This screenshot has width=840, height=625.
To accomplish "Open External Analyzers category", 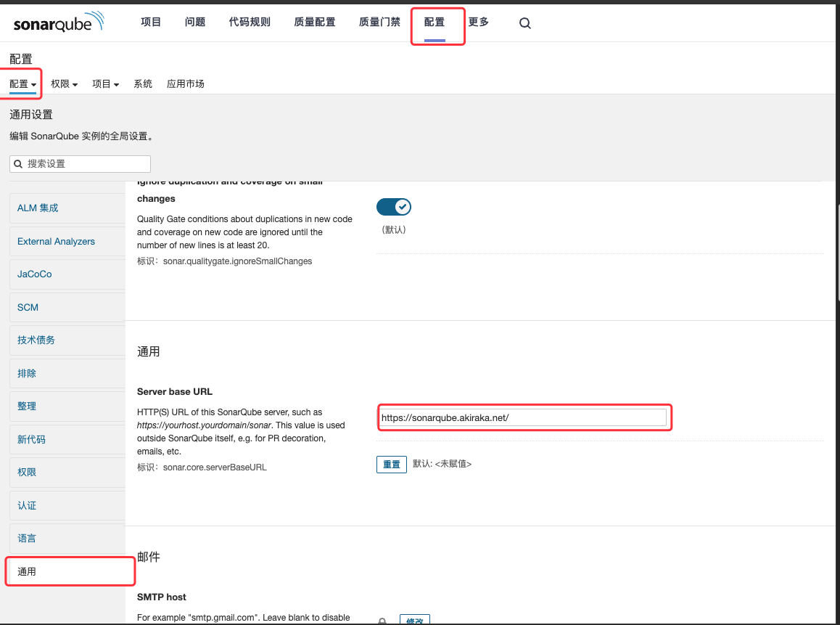I will point(56,242).
